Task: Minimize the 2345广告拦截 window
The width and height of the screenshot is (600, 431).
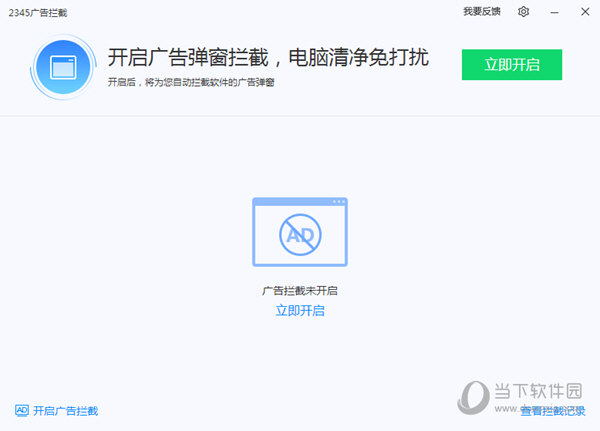Action: tap(554, 12)
